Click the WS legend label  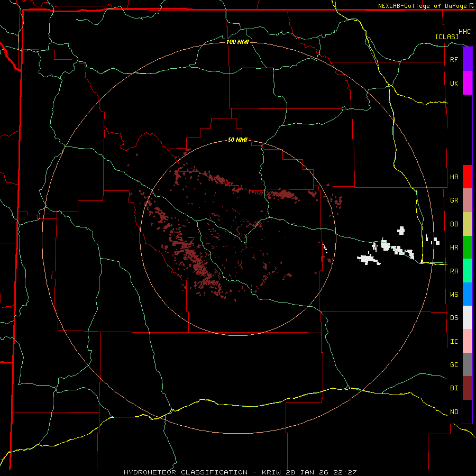click(454, 294)
